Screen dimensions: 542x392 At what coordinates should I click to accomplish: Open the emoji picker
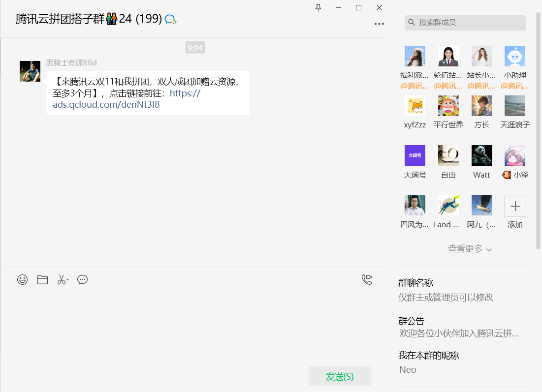[x=23, y=279]
